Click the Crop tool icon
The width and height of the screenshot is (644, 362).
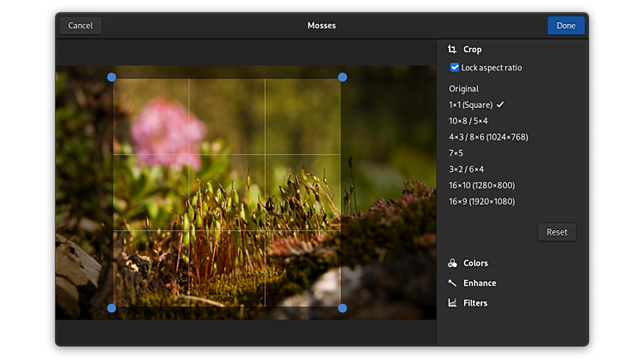click(452, 50)
